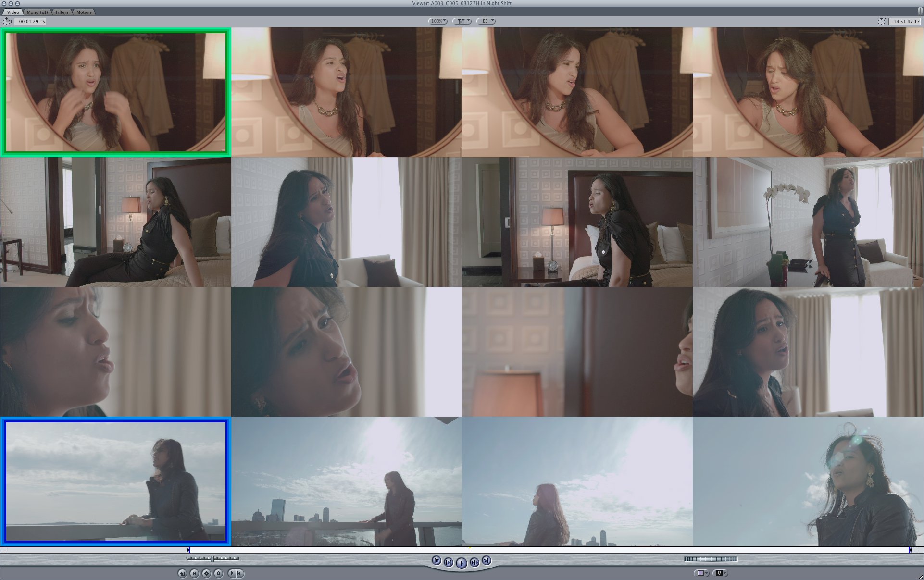Click the shuttle control slider
Image resolution: width=924 pixels, height=580 pixels.
tap(212, 559)
